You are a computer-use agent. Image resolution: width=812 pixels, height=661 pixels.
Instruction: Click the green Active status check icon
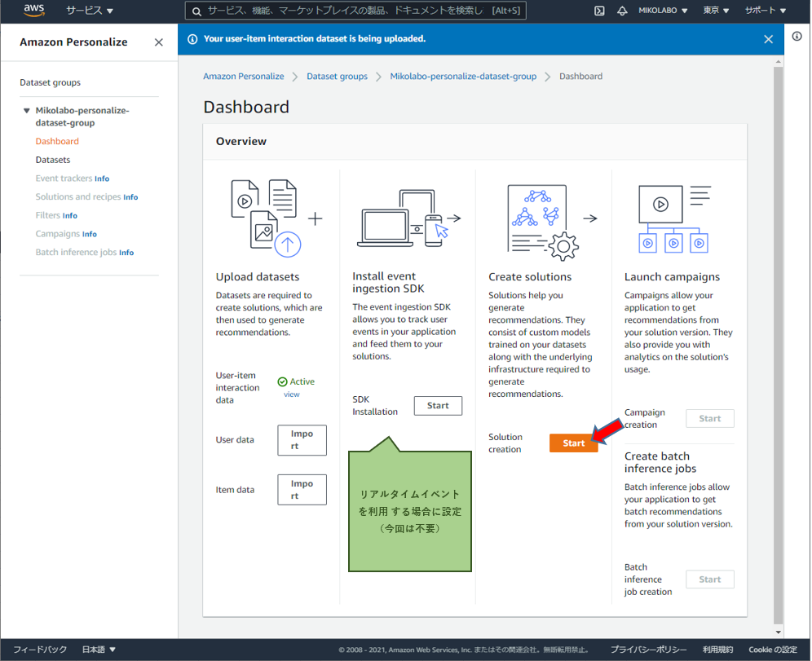[282, 382]
